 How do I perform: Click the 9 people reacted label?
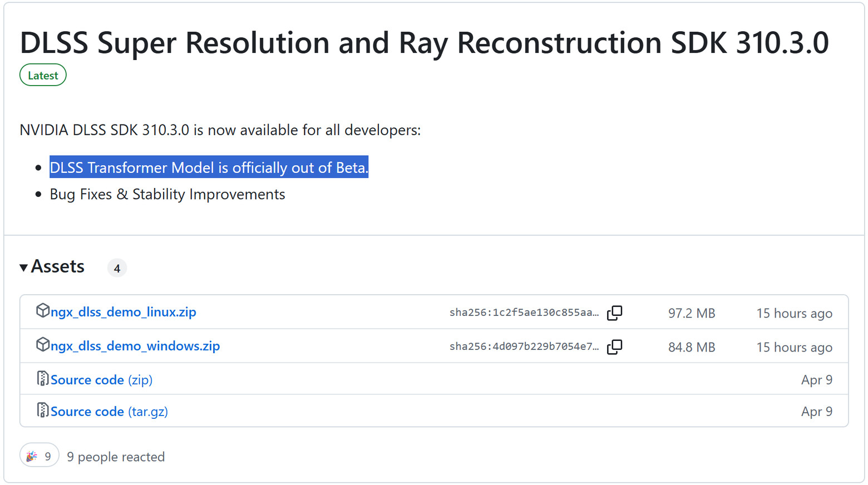(x=116, y=457)
